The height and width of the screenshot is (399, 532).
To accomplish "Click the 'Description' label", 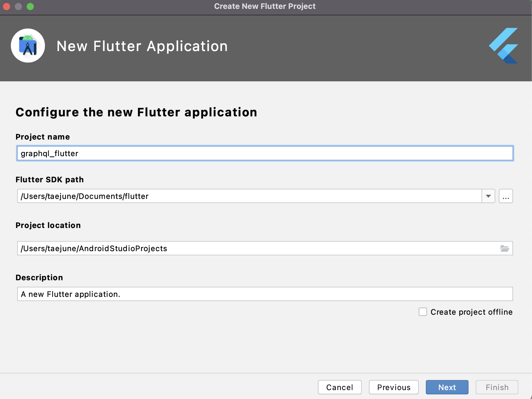I will [x=39, y=278].
